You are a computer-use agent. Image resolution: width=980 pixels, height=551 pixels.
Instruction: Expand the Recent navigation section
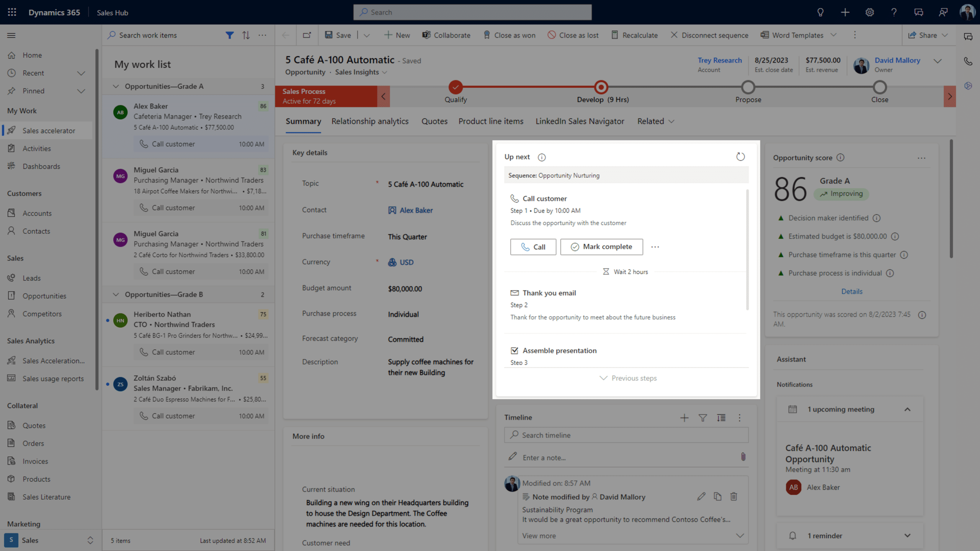[81, 73]
